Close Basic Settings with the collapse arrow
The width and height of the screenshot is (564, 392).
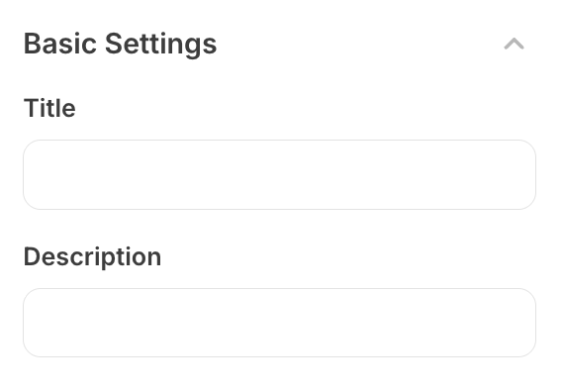coord(514,44)
